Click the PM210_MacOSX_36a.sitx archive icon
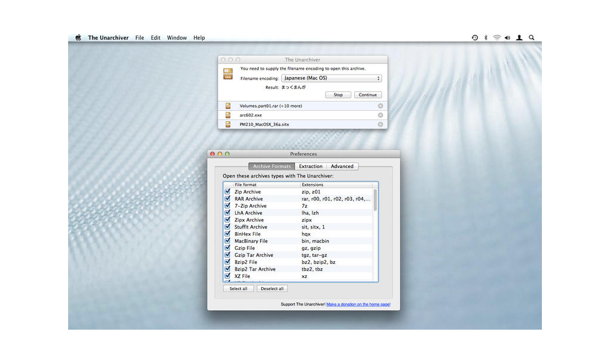Image resolution: width=610 pixels, height=364 pixels. pos(227,125)
